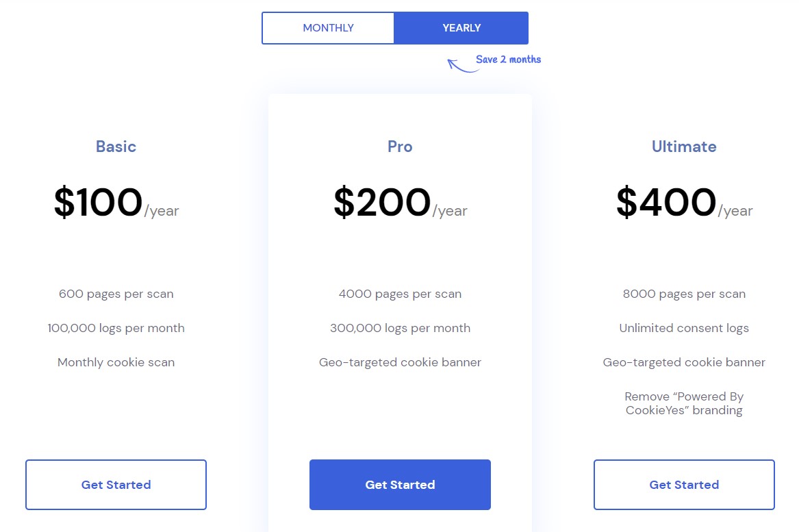This screenshot has height=532, width=799.
Task: Click the "4000 pages per scan" feature
Action: [400, 294]
